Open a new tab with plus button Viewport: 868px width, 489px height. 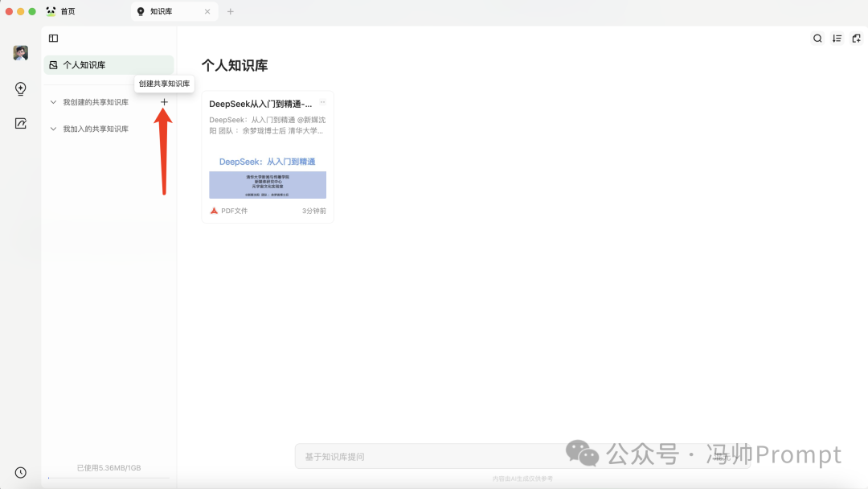[231, 11]
